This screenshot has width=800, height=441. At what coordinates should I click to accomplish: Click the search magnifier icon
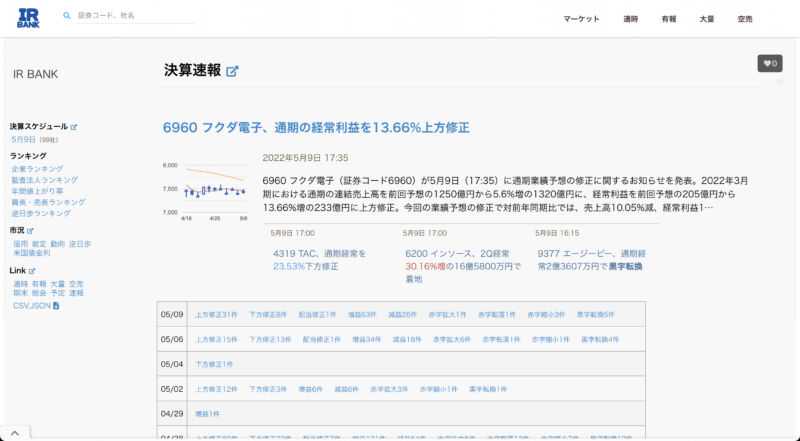[66, 16]
